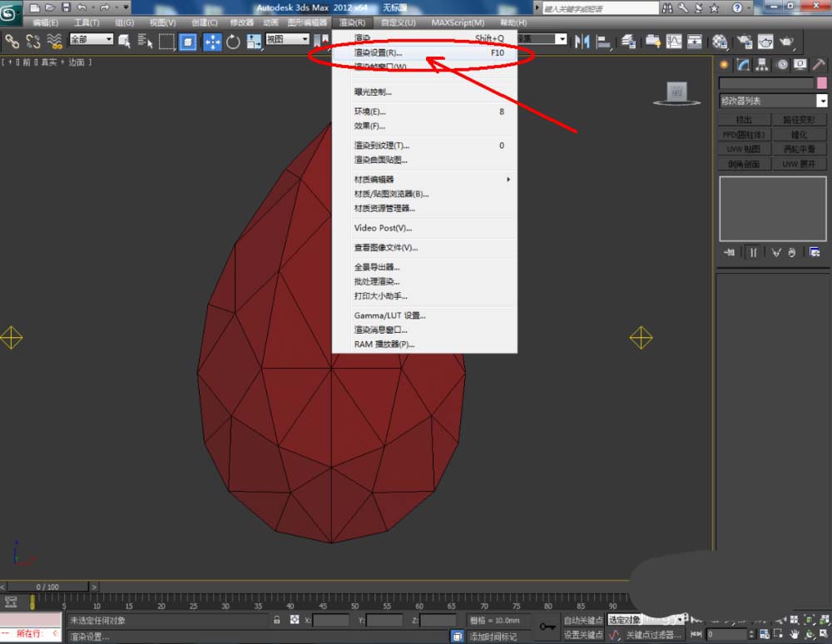Open the Curve Editor icon
Screen dimensions: 832x644
[673, 41]
